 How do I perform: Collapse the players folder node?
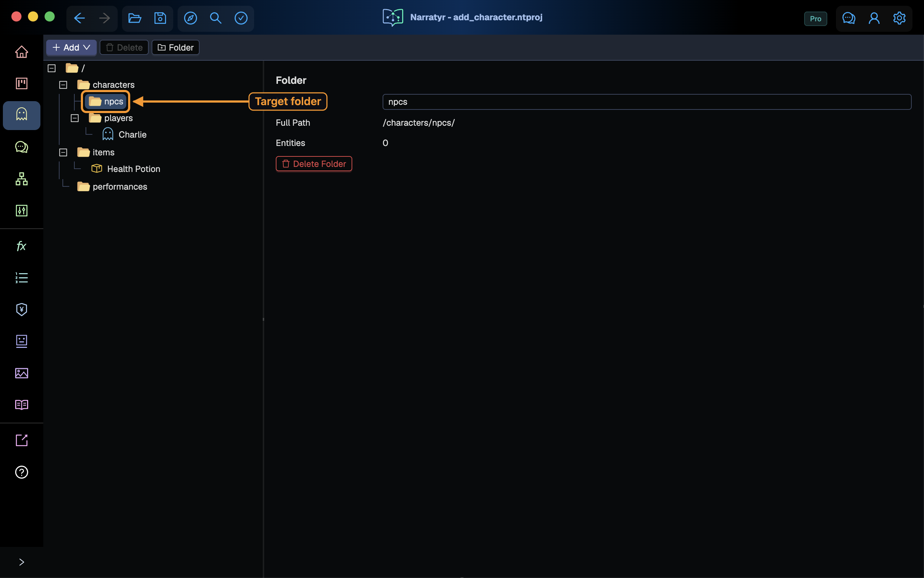click(75, 118)
